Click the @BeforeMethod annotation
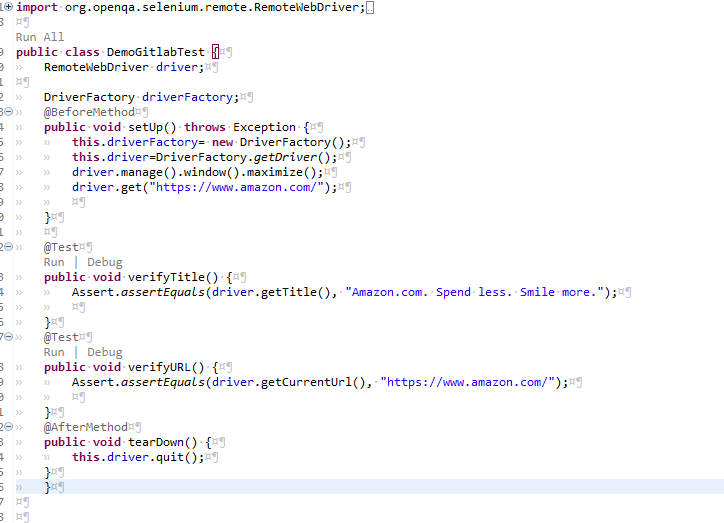This screenshot has width=724, height=523. coord(89,112)
